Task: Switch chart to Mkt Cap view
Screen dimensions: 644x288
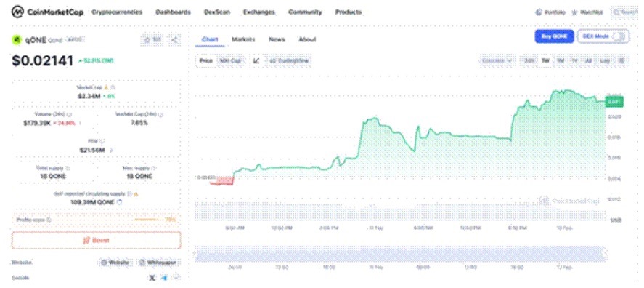Action: [x=229, y=60]
